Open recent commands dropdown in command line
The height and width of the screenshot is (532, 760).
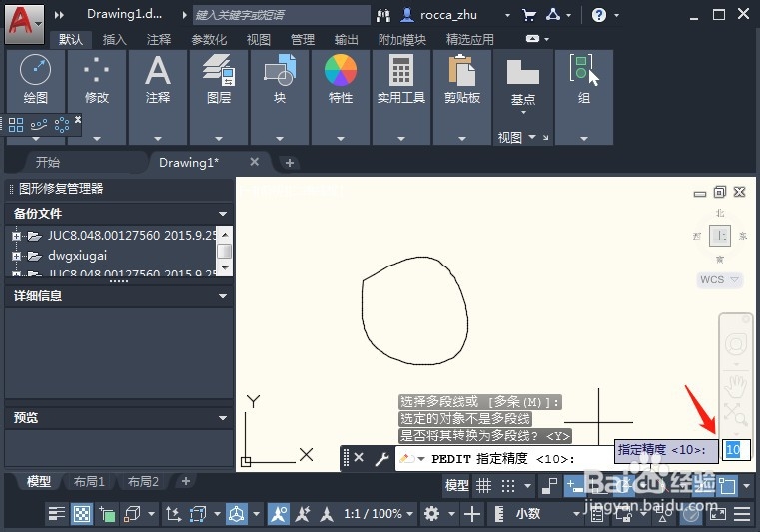click(421, 459)
